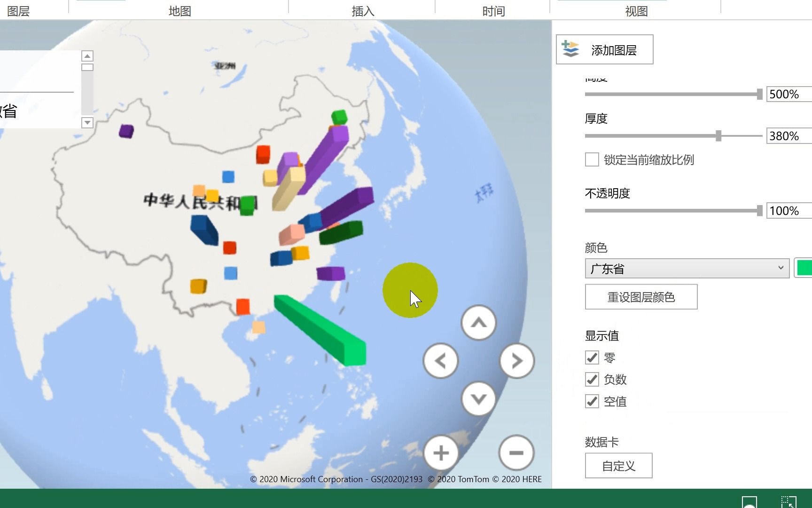
Task: Click the 不透明度 label
Action: [607, 193]
